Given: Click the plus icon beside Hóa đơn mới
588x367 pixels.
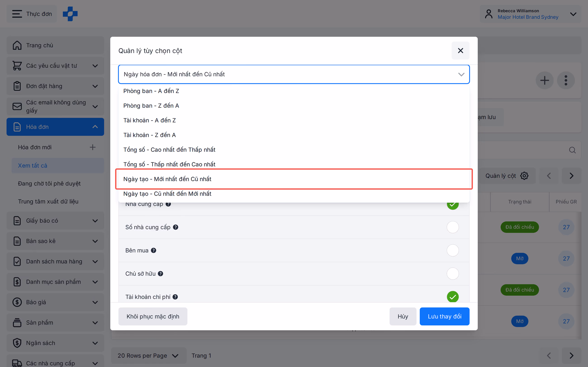Looking at the screenshot, I should click(92, 147).
